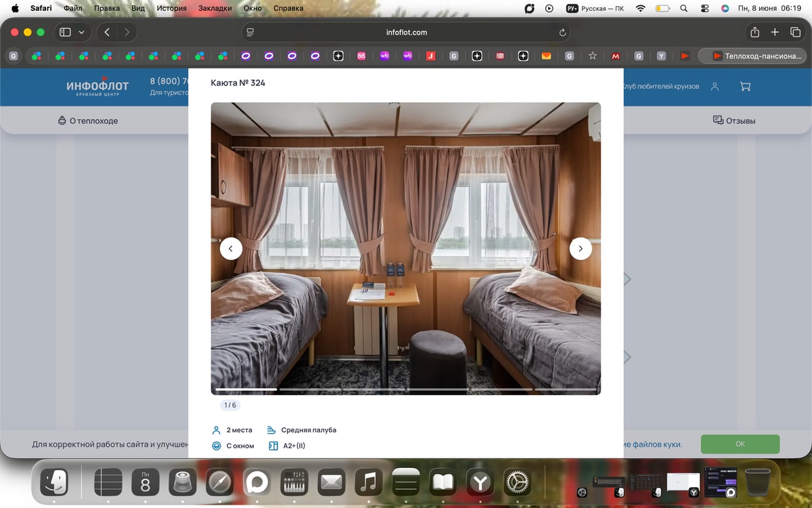Open System Settings from the Dock
812x508 pixels.
518,482
